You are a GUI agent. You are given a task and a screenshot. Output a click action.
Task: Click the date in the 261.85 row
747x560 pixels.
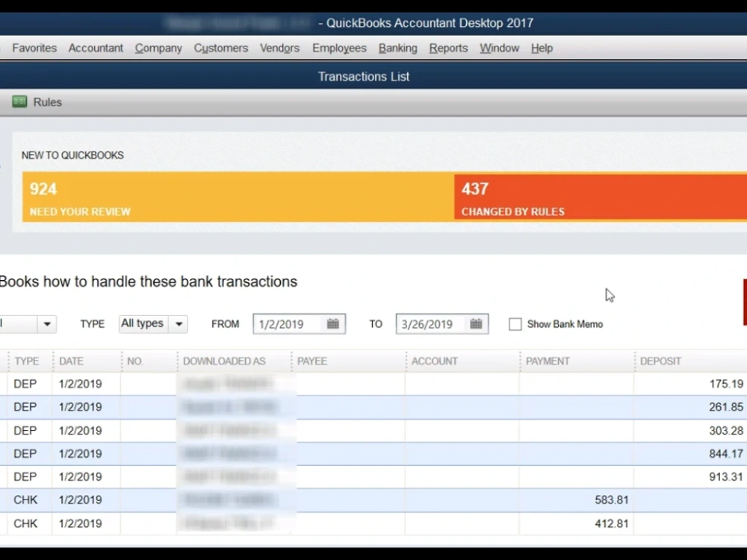click(80, 407)
